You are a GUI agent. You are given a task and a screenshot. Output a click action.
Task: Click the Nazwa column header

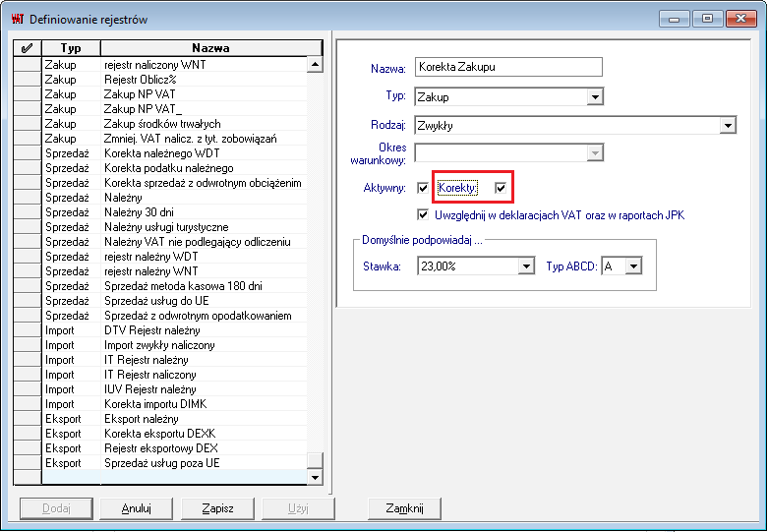coord(211,48)
